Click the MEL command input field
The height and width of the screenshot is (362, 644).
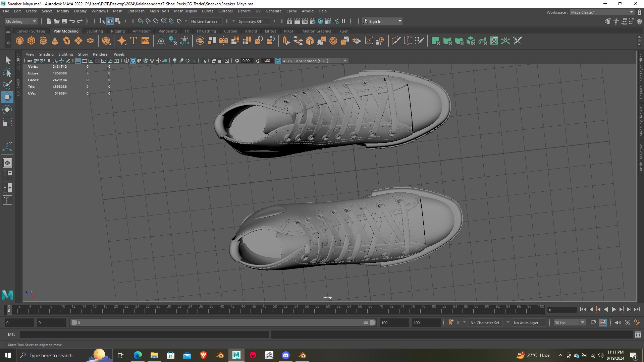pyautogui.click(x=144, y=335)
